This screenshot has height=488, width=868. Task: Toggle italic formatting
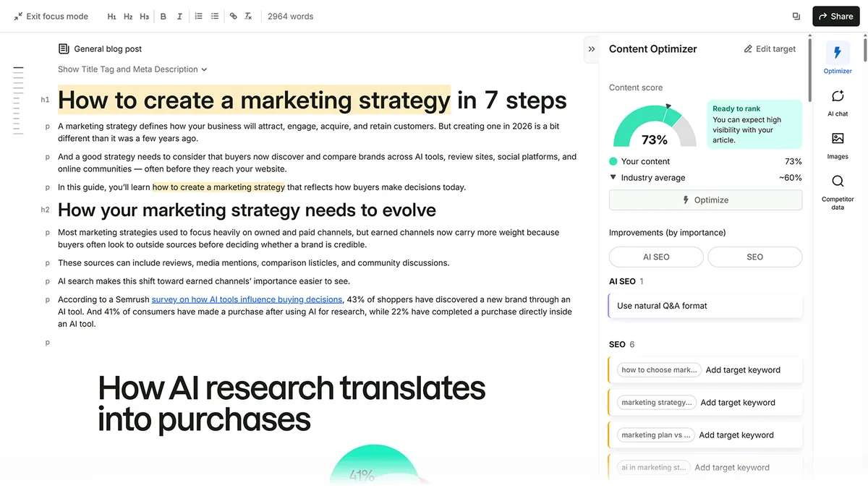[179, 16]
